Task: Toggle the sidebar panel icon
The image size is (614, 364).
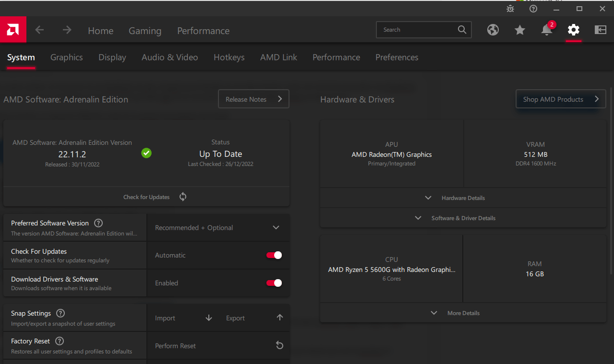Action: (601, 30)
